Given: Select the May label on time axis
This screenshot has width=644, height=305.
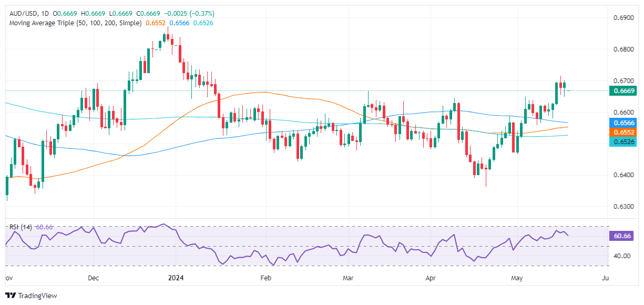Looking at the screenshot, I should (x=517, y=277).
